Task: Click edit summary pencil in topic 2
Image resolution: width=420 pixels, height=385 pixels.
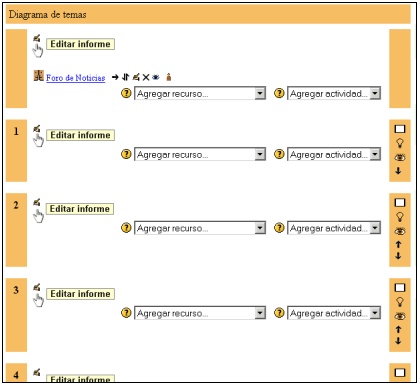Action: (37, 202)
